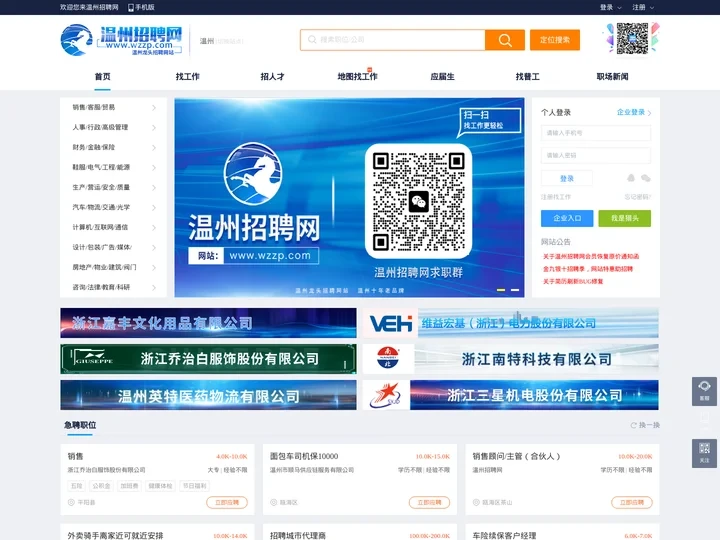Viewport: 720px width, 540px height.
Task: Click the location pin next to 平阳县
Action: point(71,502)
